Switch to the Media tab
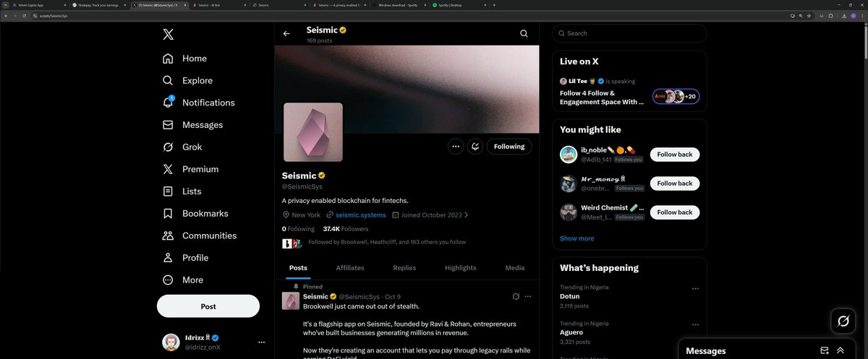 click(x=515, y=268)
